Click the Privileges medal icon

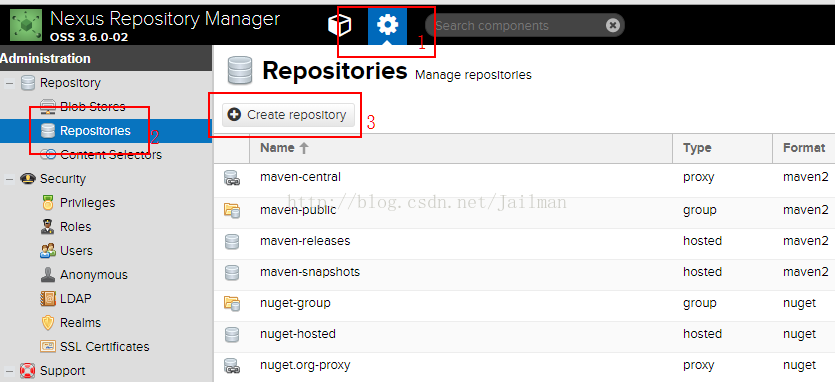tap(48, 203)
